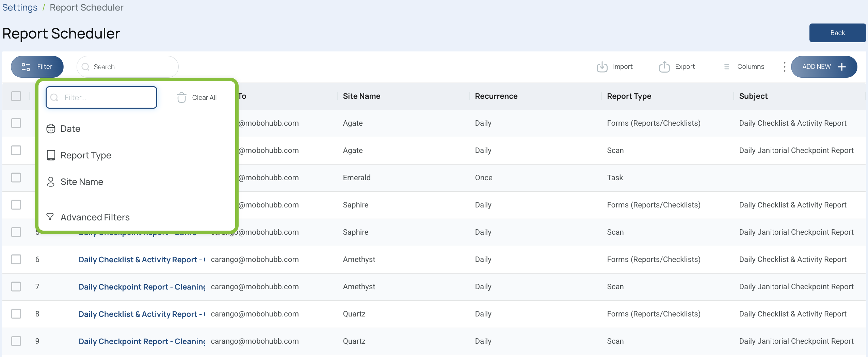868x357 pixels.
Task: Click the Export button label
Action: (x=685, y=67)
